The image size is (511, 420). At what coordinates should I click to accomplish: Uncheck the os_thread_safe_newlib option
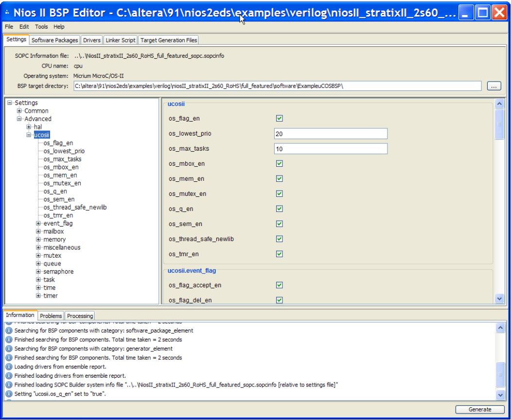pos(280,239)
